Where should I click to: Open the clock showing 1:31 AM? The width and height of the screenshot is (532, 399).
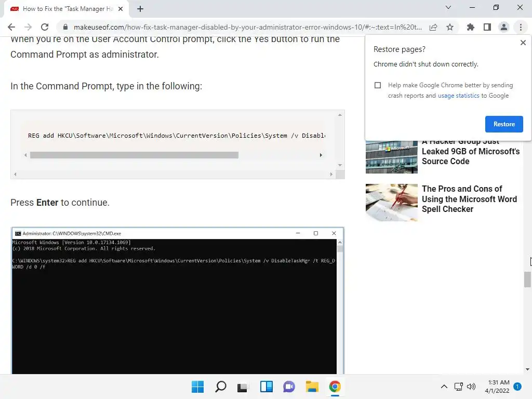tap(497, 387)
